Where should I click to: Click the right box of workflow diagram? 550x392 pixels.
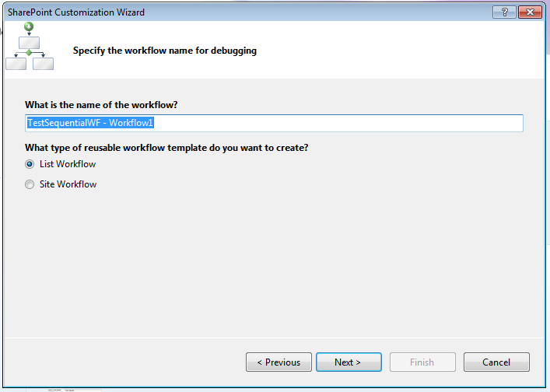pos(43,63)
